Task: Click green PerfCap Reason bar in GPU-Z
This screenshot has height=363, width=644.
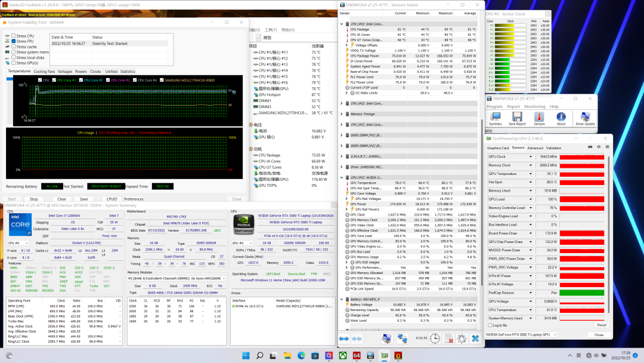Action: 582,293
